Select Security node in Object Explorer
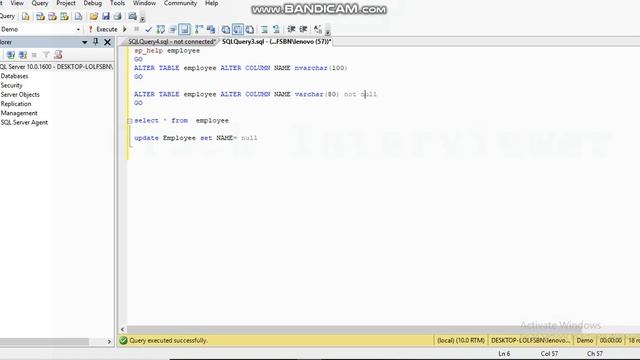This screenshot has height=360, width=640. pyautogui.click(x=11, y=85)
